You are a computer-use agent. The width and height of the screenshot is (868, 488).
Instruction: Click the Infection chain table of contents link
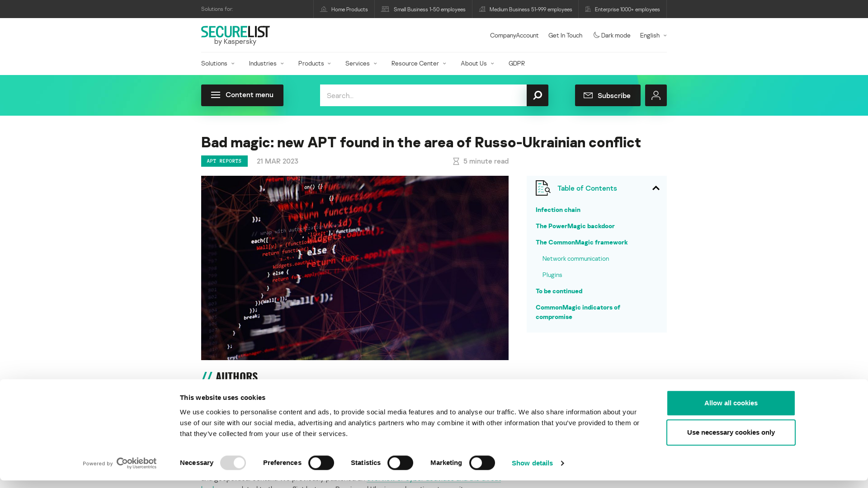[558, 210]
